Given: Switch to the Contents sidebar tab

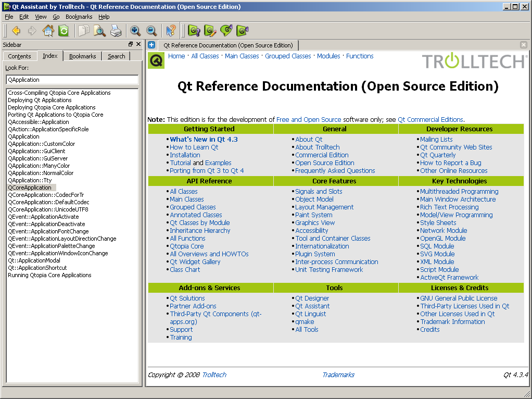Looking at the screenshot, I should tap(19, 56).
